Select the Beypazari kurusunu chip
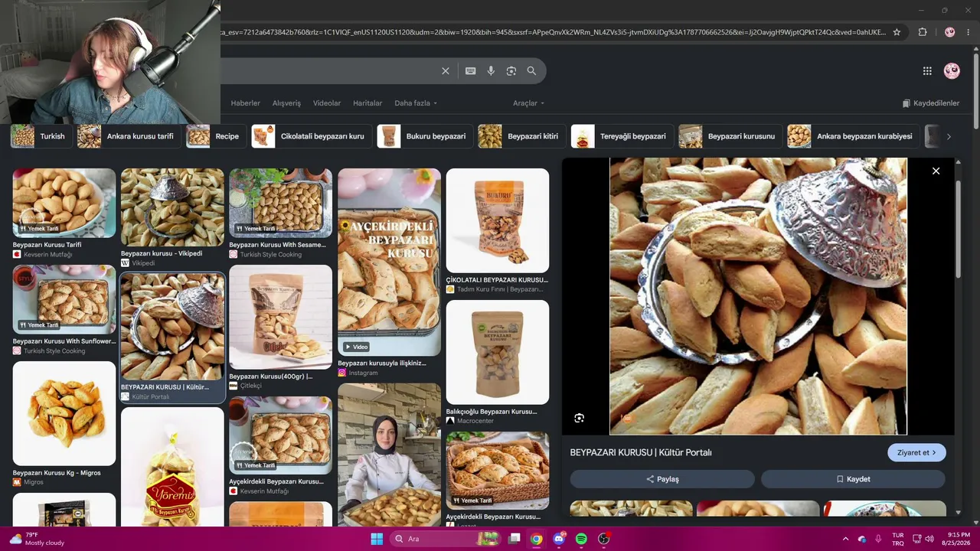This screenshot has height=551, width=980. [x=730, y=136]
